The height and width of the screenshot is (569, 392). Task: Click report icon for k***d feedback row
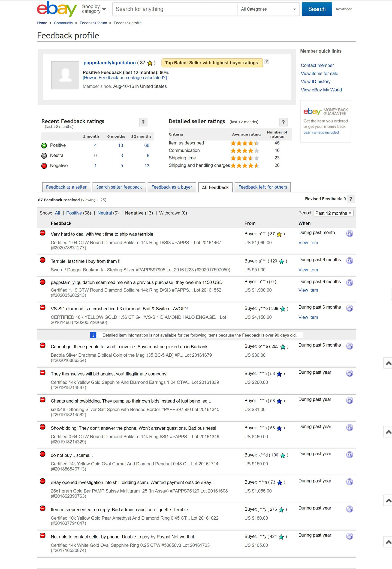pyautogui.click(x=349, y=455)
